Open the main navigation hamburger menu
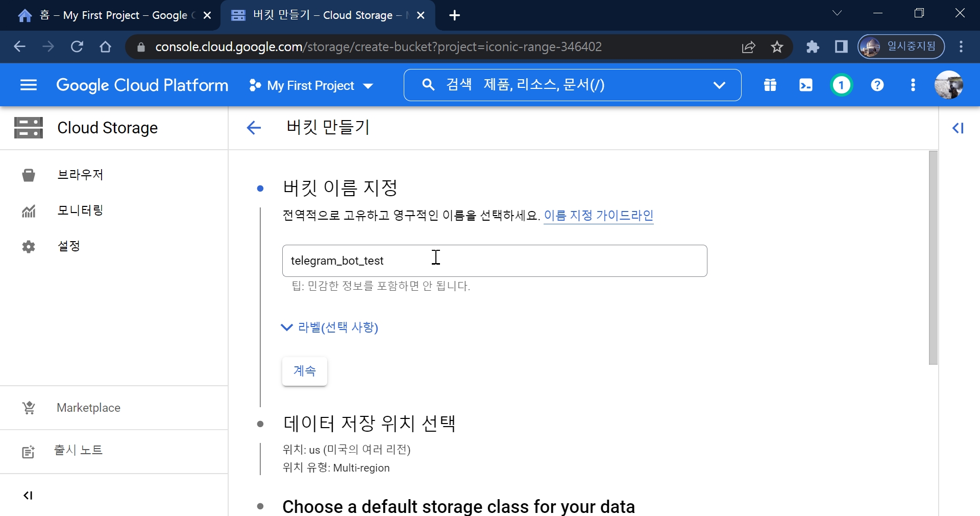Viewport: 980px width, 516px height. pyautogui.click(x=29, y=85)
